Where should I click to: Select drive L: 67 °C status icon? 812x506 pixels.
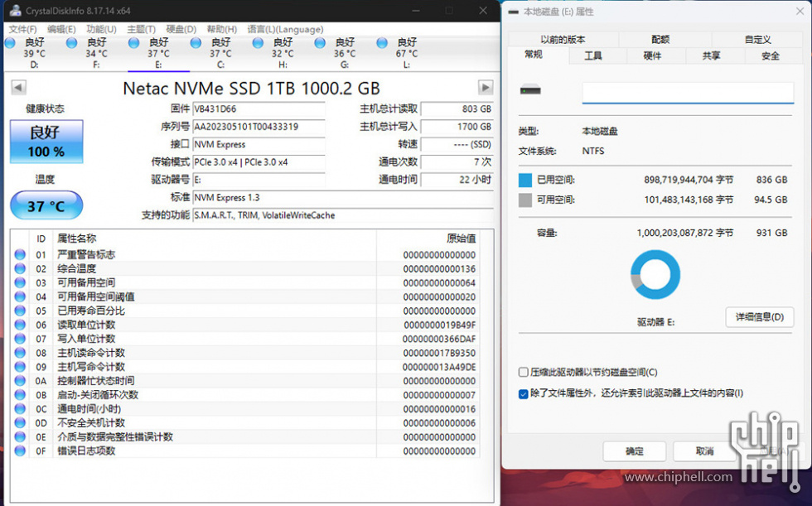[x=382, y=43]
